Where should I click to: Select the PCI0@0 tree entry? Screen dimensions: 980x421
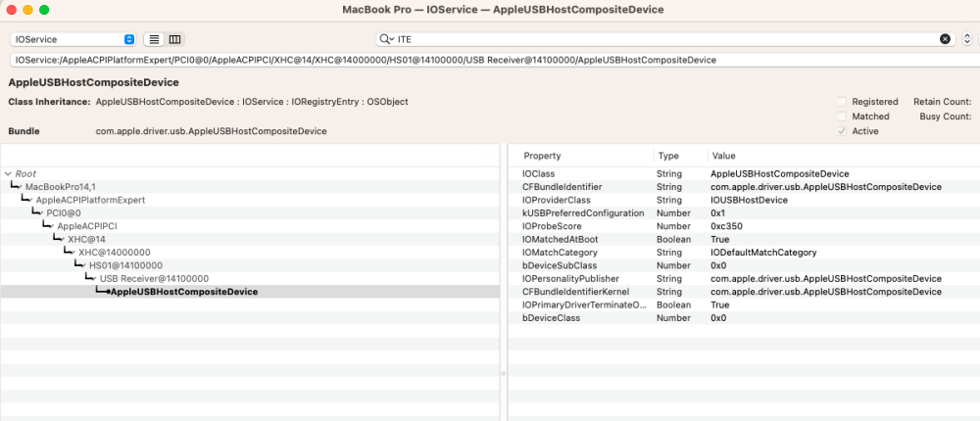64,213
